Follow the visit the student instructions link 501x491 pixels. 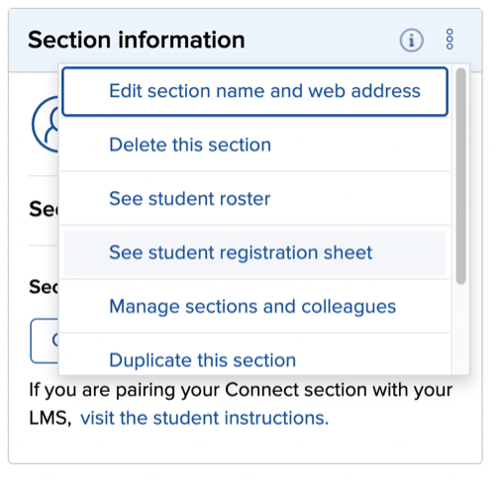[x=204, y=418]
